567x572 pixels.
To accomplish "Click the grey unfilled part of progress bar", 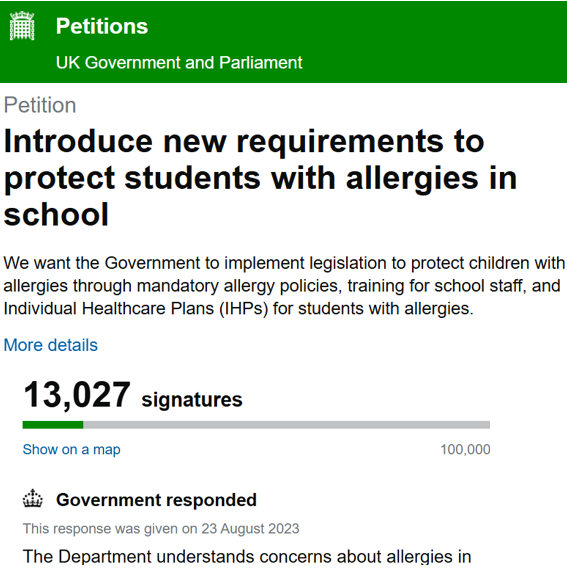I will [286, 425].
